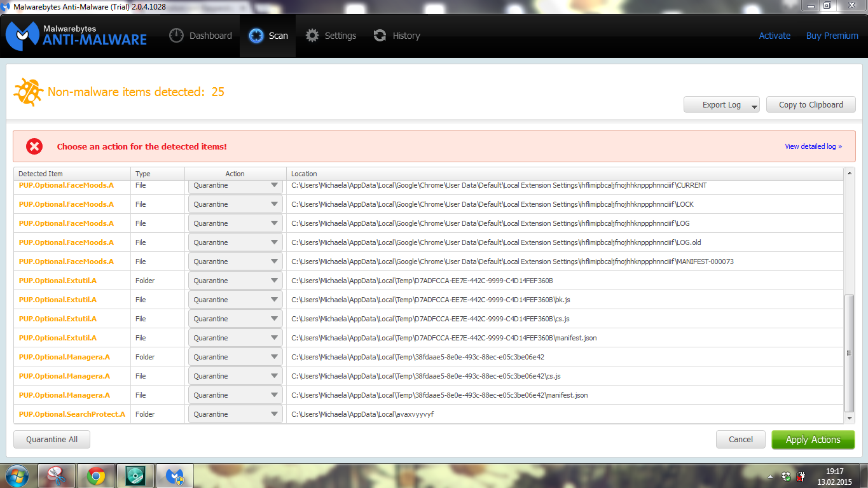
Task: Sort by Location column header
Action: (x=565, y=174)
